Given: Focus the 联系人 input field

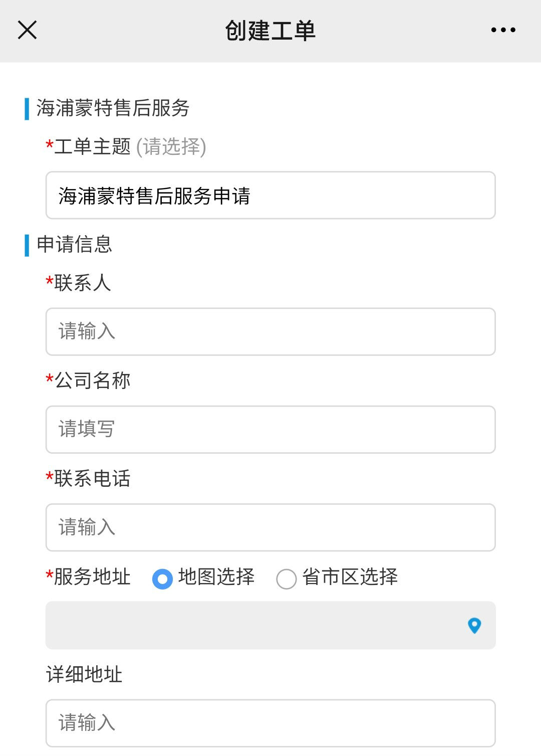Looking at the screenshot, I should click(x=270, y=332).
